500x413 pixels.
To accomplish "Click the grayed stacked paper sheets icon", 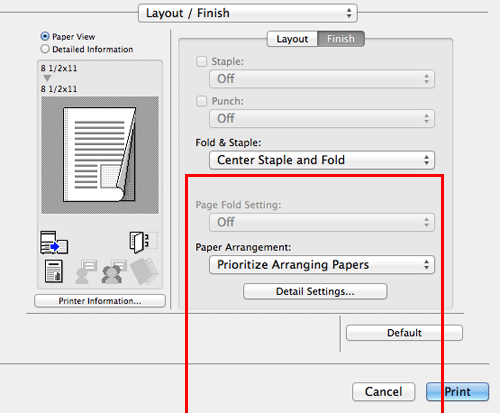I will 144,271.
